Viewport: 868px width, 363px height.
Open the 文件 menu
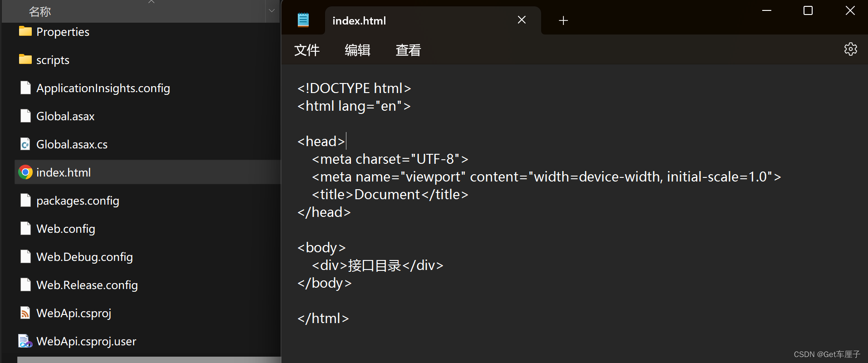tap(307, 50)
